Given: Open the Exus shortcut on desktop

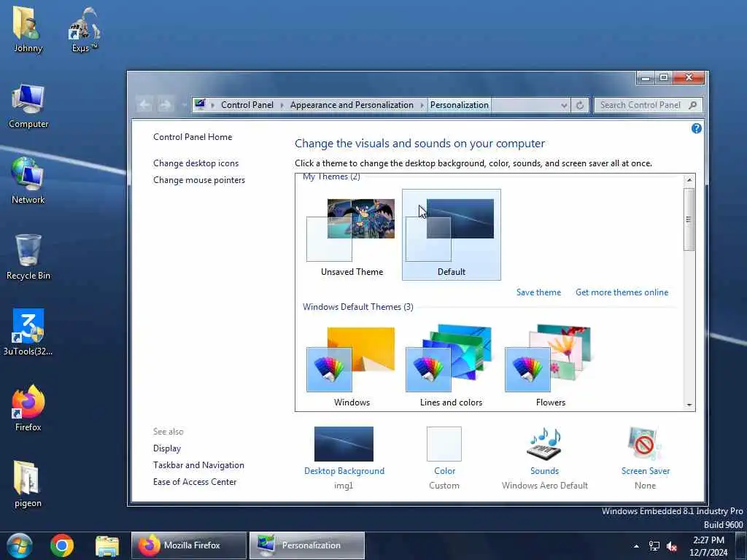Looking at the screenshot, I should coord(84,29).
